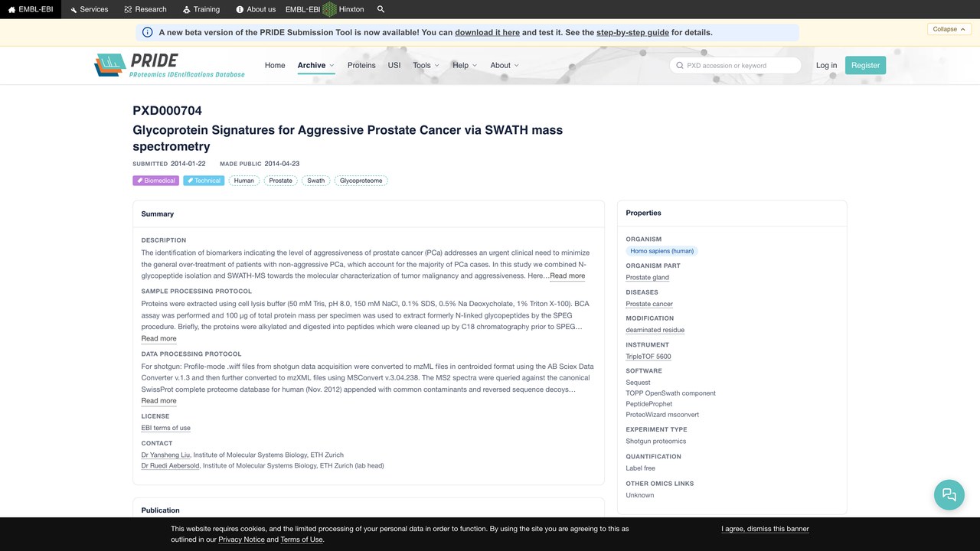This screenshot has height=551, width=980.
Task: Go to the PRIDE Home page
Action: point(275,65)
